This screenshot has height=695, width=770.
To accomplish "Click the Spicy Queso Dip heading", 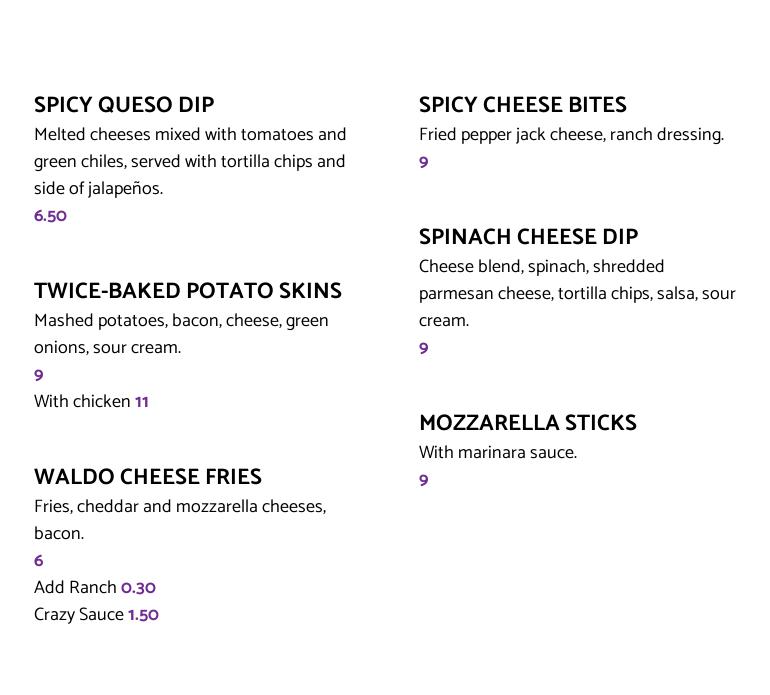I will pos(124,105).
